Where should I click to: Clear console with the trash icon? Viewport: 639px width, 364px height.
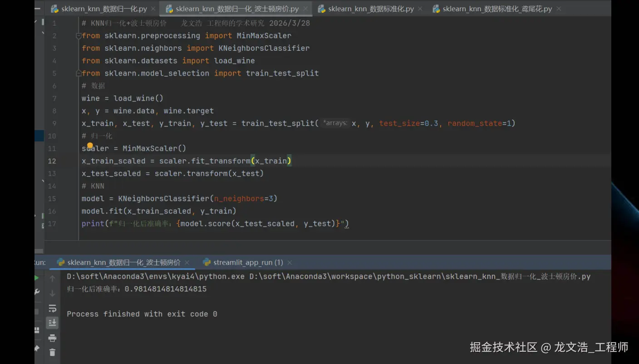(52, 352)
